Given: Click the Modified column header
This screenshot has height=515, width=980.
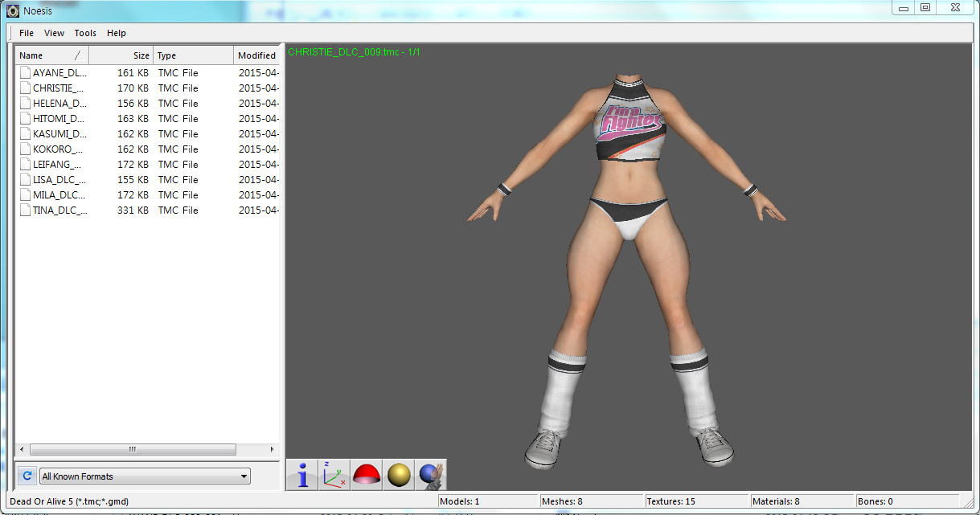Looking at the screenshot, I should click(256, 55).
